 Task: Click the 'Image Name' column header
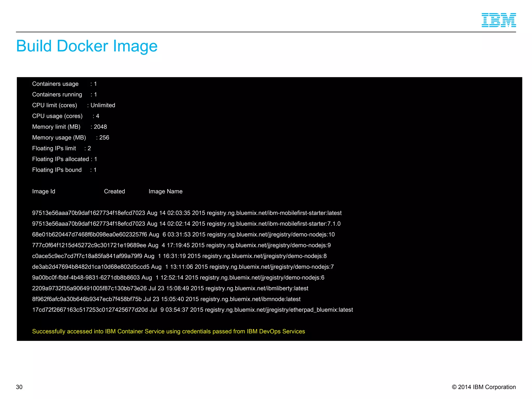[165, 191]
